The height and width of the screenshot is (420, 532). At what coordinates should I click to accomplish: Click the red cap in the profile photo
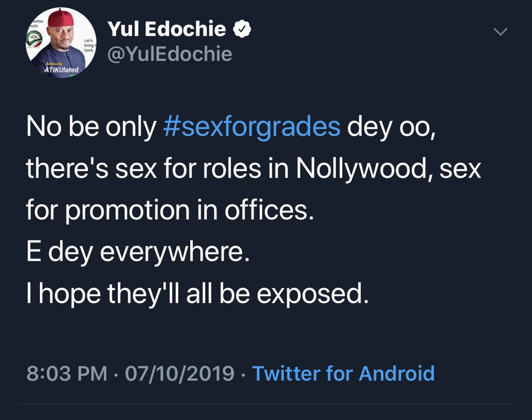(x=61, y=19)
